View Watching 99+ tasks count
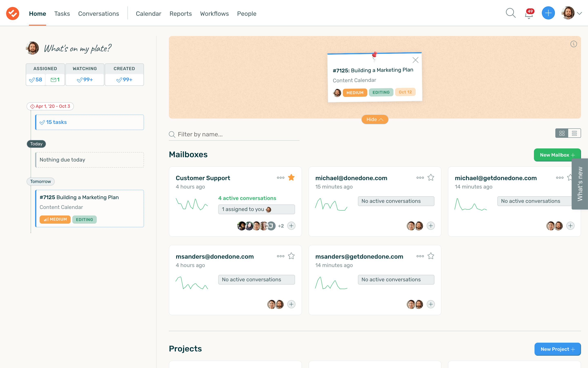This screenshot has height=368, width=588. [x=85, y=80]
